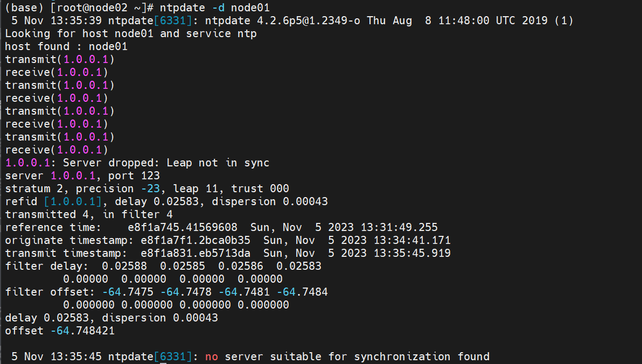Image resolution: width=642 pixels, height=364 pixels.
Task: Click the filter offset value -64.7484
Action: (302, 292)
